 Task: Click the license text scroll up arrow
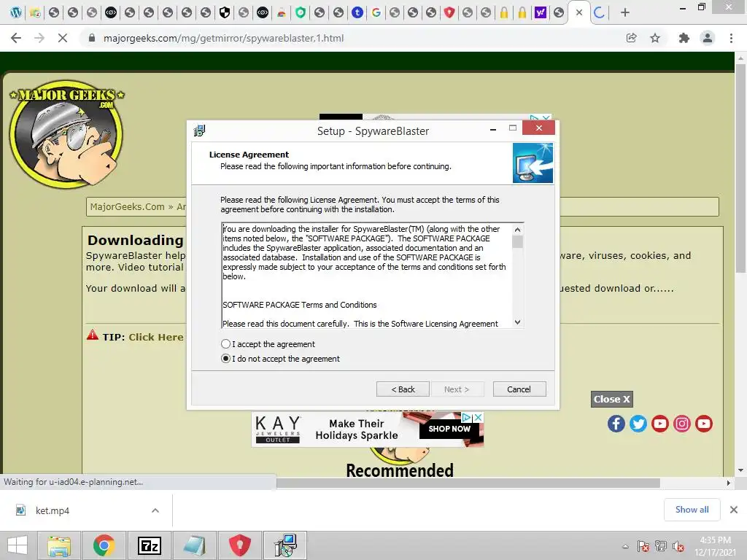pos(517,230)
